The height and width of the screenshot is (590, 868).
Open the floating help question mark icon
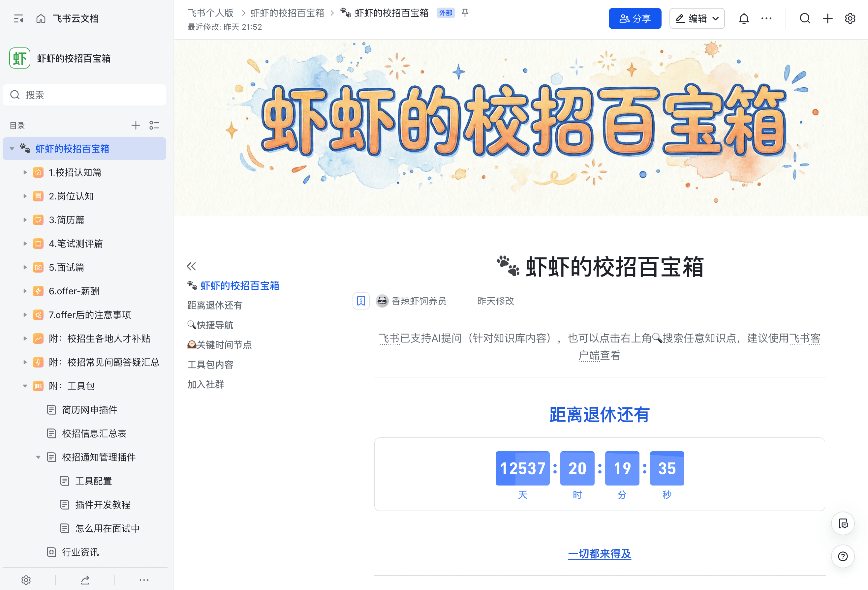(843, 556)
